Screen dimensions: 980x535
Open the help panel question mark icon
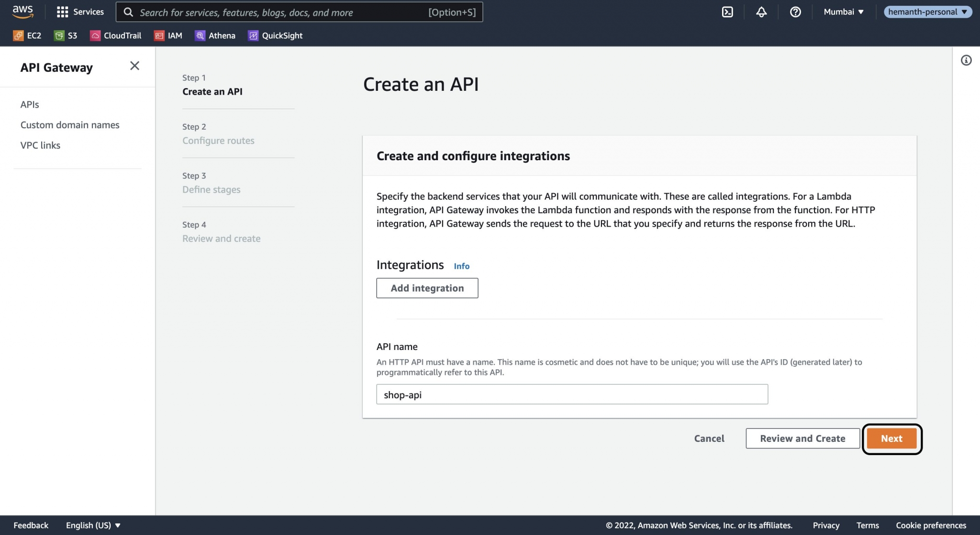coord(795,12)
